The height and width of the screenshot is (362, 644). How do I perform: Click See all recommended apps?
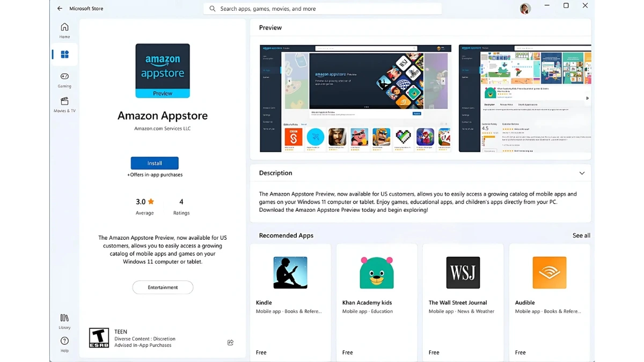(x=581, y=235)
